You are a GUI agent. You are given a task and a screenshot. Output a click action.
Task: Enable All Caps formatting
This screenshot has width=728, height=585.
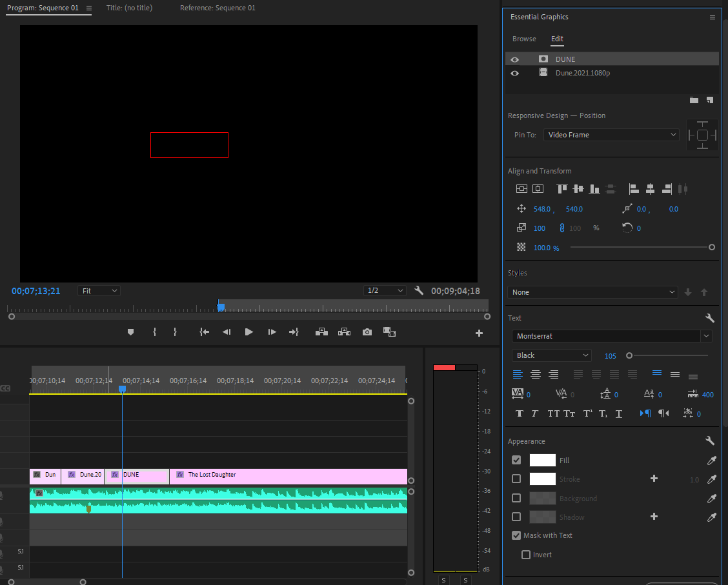(553, 413)
